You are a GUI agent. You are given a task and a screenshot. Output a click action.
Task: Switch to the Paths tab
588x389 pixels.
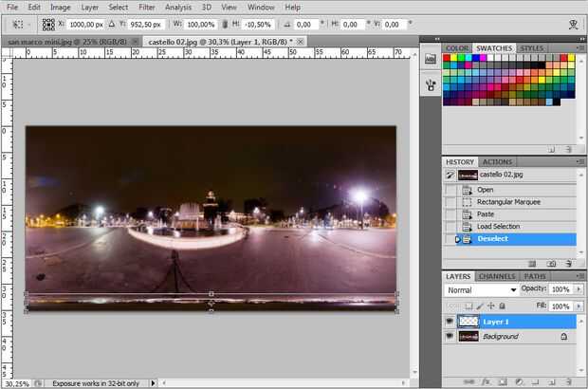[535, 276]
